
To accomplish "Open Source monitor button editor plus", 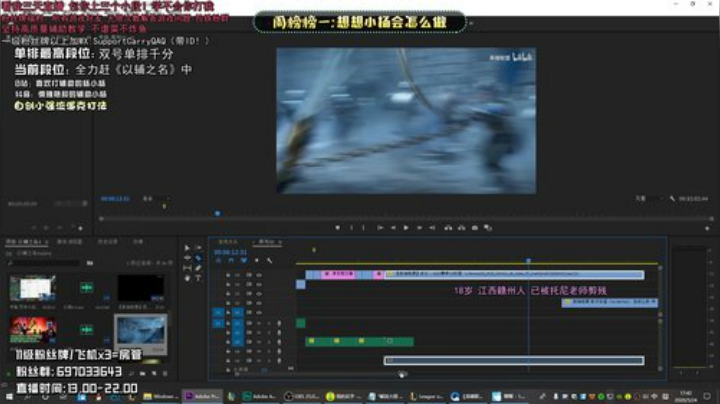I will pyautogui.click(x=80, y=228).
